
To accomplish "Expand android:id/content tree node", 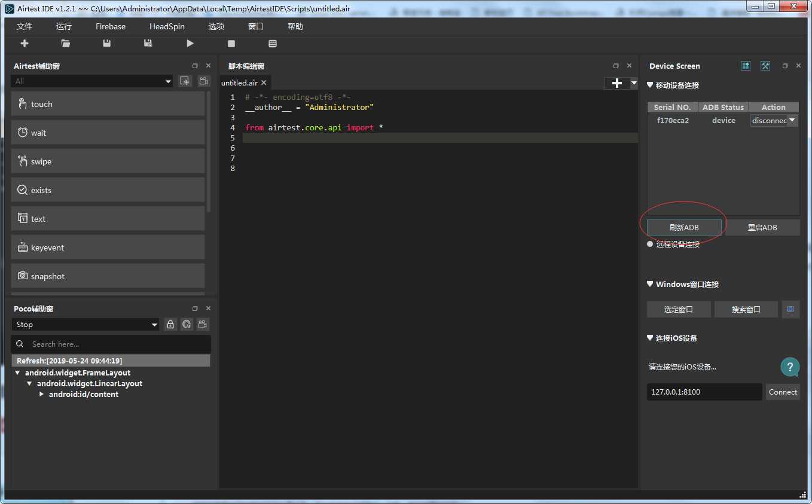I will tap(41, 395).
